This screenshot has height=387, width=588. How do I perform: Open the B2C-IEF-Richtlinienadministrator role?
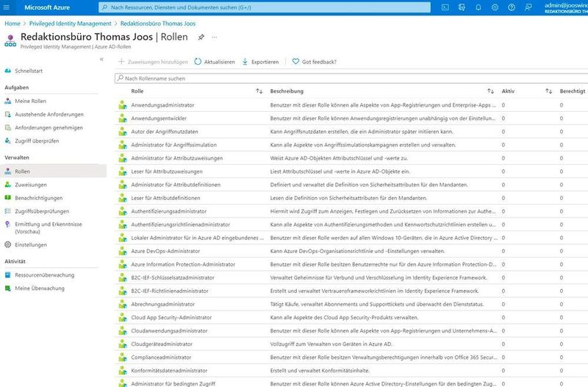(x=170, y=291)
